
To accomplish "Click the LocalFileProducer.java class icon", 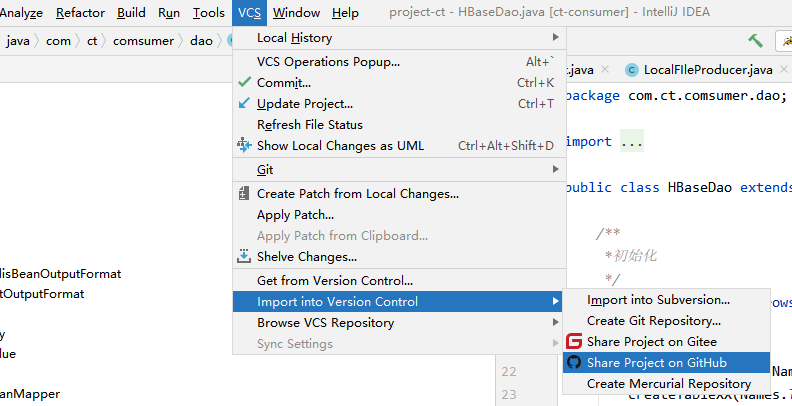I will click(x=631, y=70).
